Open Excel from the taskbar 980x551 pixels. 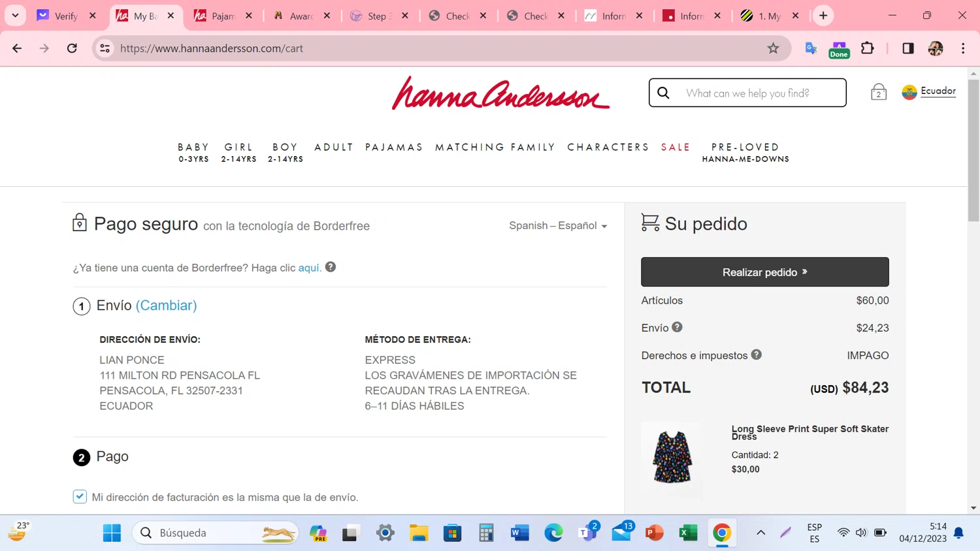click(688, 533)
